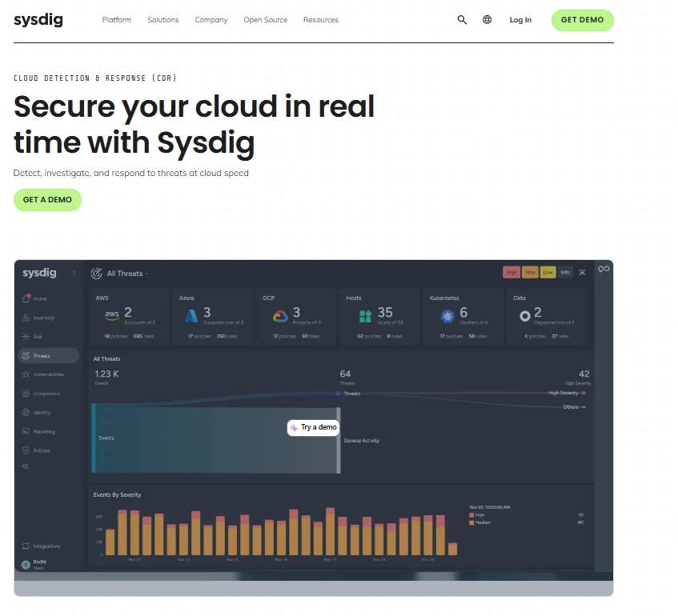Click the Log In link
The image size is (678, 616).
click(520, 20)
